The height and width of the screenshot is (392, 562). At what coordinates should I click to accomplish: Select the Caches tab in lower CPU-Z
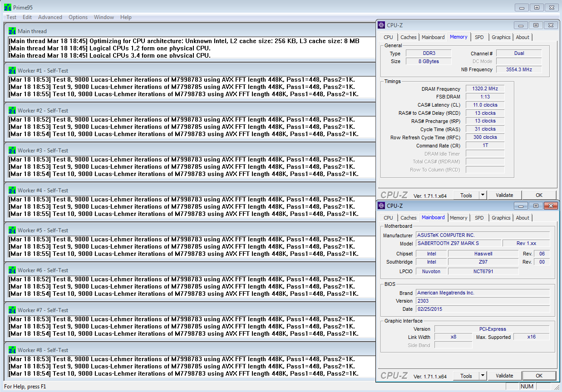click(408, 218)
